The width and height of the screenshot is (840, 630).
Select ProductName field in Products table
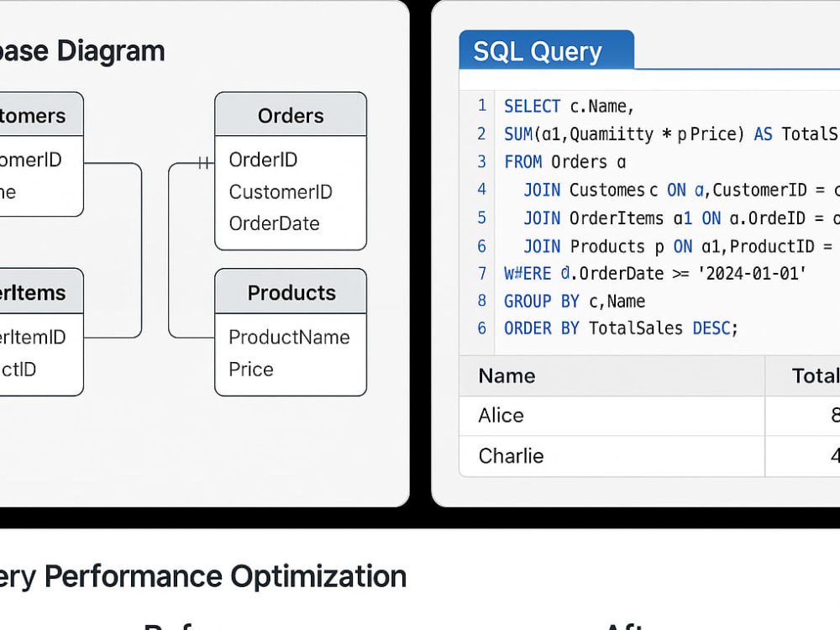(x=289, y=337)
